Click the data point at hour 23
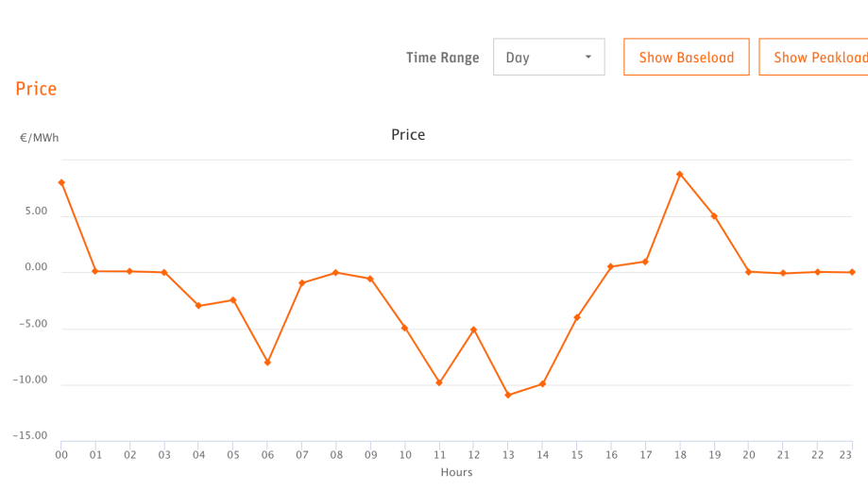The image size is (868, 491). pyautogui.click(x=851, y=272)
